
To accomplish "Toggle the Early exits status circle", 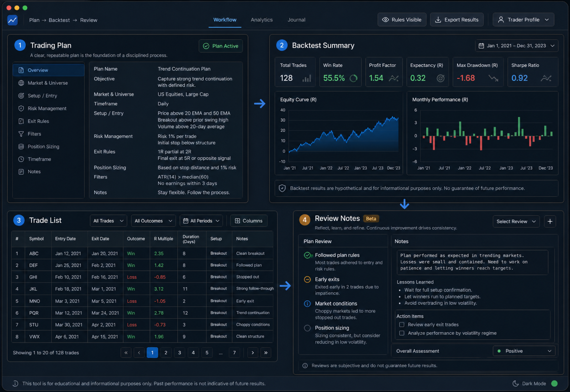I will [307, 279].
